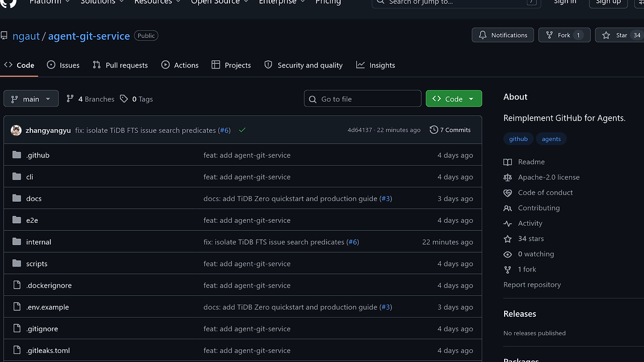Viewport: 644px width, 362px height.
Task: Switch to the Actions tab
Action: pos(180,65)
